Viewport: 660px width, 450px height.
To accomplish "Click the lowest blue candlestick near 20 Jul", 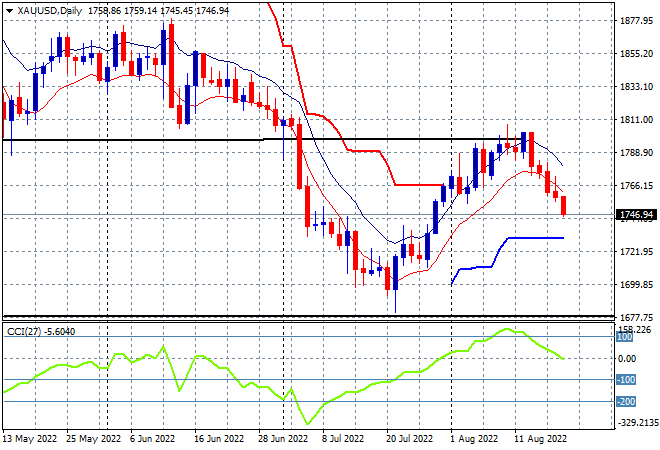I will point(395,273).
